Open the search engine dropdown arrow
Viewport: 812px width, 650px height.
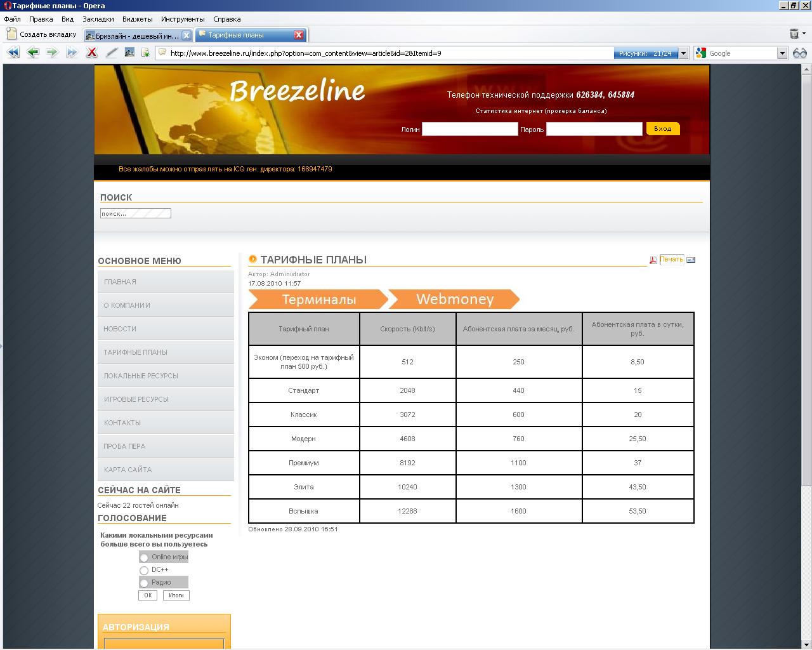(x=782, y=53)
